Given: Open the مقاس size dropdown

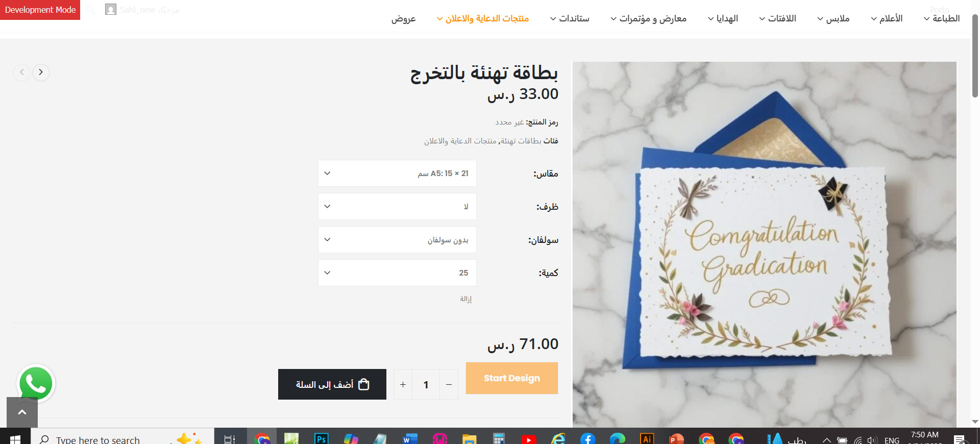Looking at the screenshot, I should pos(397,174).
